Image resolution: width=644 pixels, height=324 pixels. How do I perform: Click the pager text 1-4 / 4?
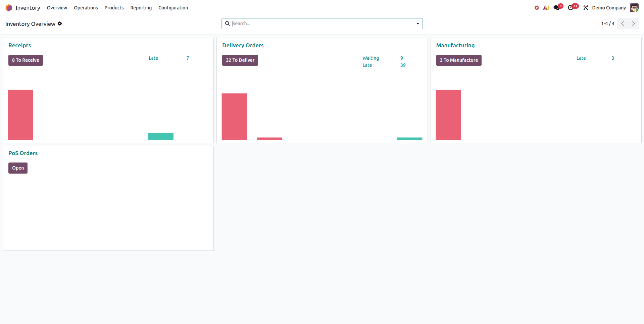point(608,24)
